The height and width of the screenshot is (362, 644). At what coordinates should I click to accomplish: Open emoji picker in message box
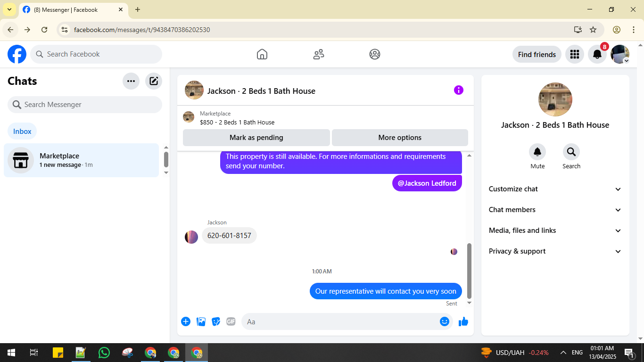coord(445,321)
